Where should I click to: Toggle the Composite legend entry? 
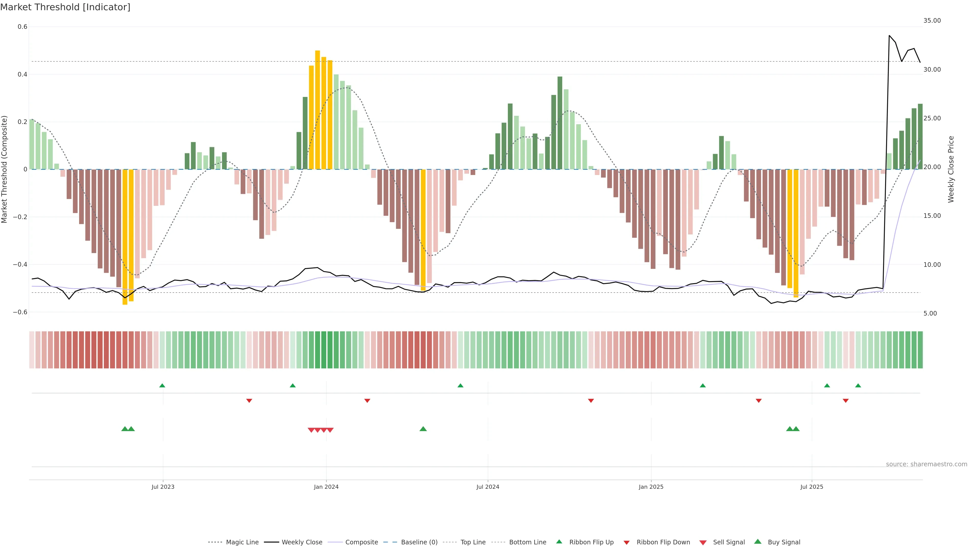click(x=361, y=542)
